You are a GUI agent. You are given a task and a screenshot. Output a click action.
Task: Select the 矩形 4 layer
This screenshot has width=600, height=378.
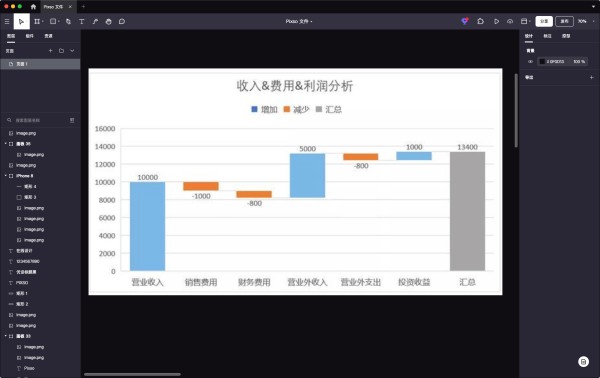tap(40, 186)
